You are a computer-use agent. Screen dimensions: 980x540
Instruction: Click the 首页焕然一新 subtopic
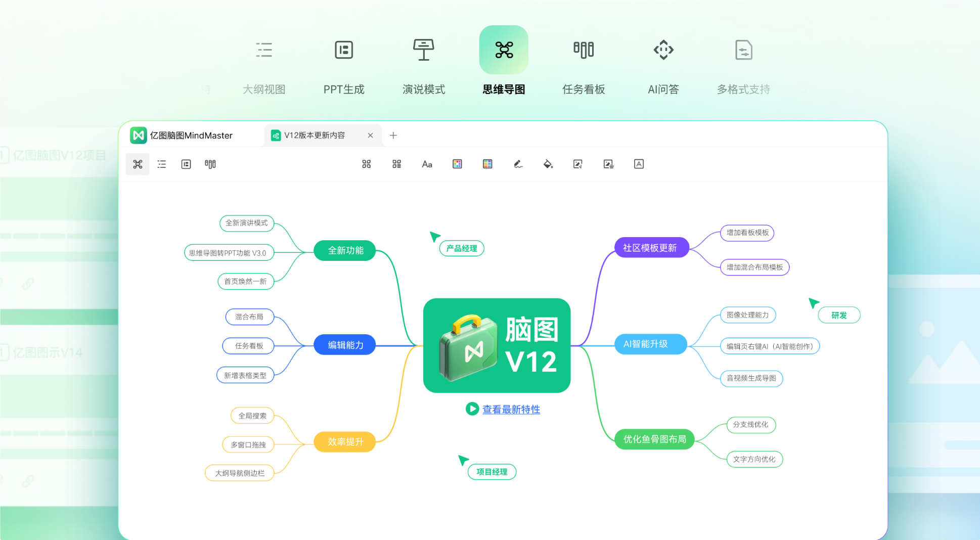click(246, 281)
